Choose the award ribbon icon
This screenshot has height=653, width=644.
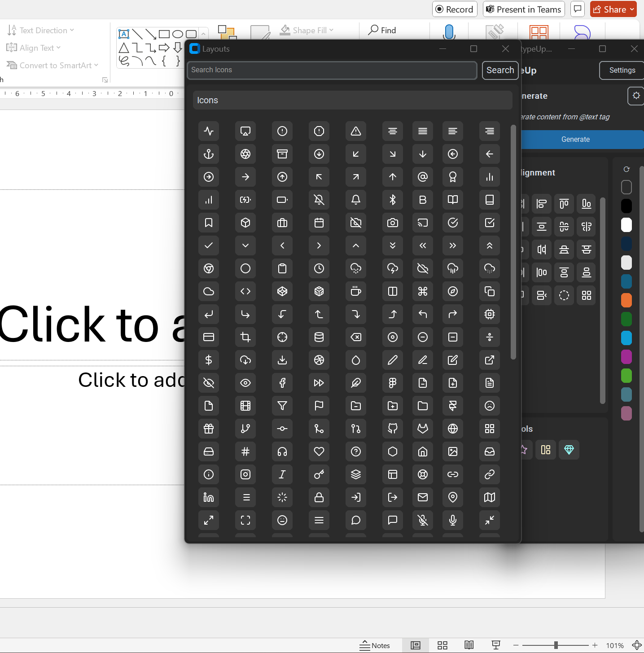[x=453, y=177]
